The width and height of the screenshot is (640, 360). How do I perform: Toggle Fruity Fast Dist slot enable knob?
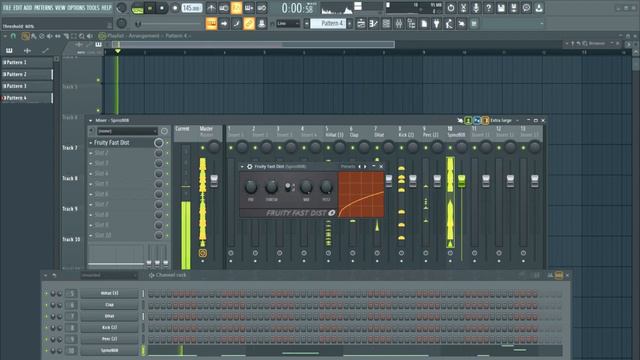click(x=159, y=142)
